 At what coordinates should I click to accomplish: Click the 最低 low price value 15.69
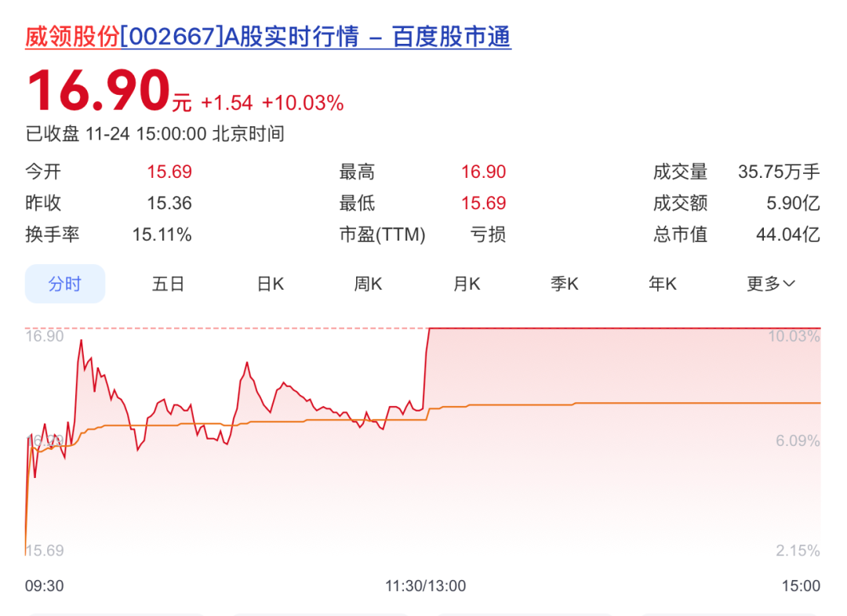pyautogui.click(x=484, y=203)
